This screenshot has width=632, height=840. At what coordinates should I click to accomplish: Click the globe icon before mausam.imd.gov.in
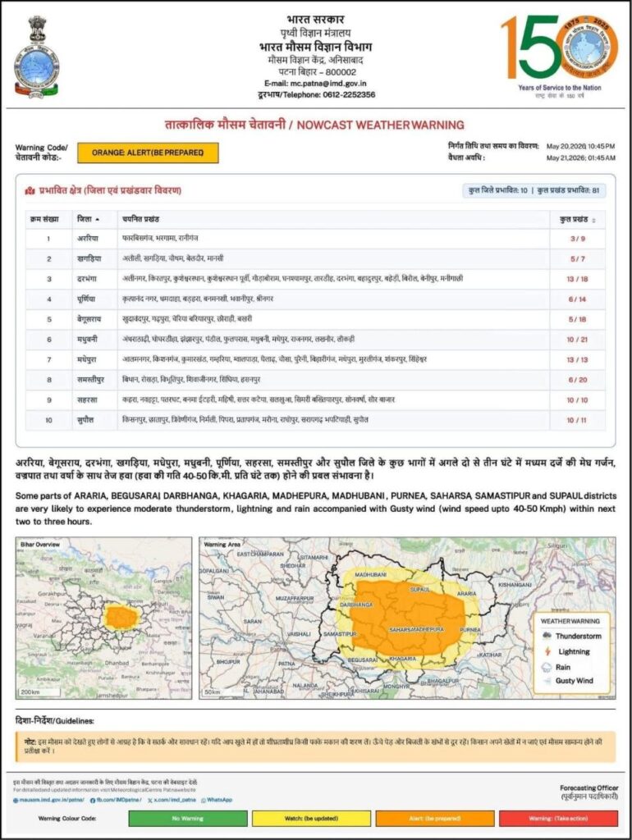tap(16, 800)
